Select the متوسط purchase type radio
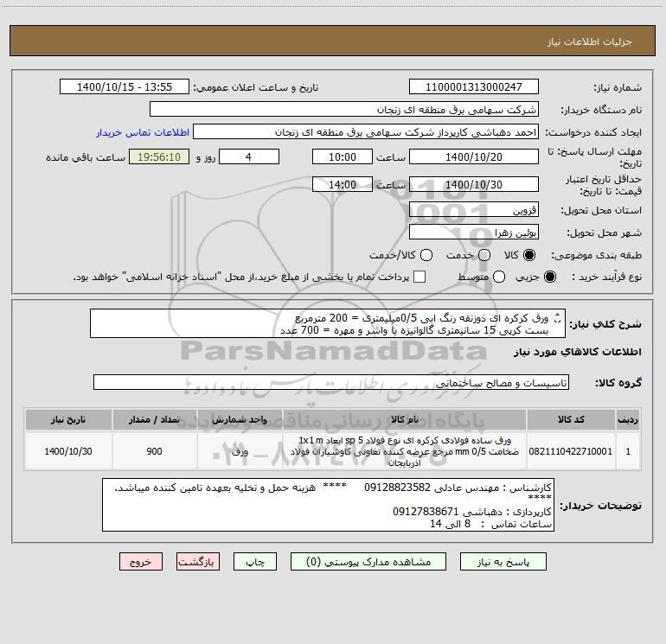 click(499, 277)
